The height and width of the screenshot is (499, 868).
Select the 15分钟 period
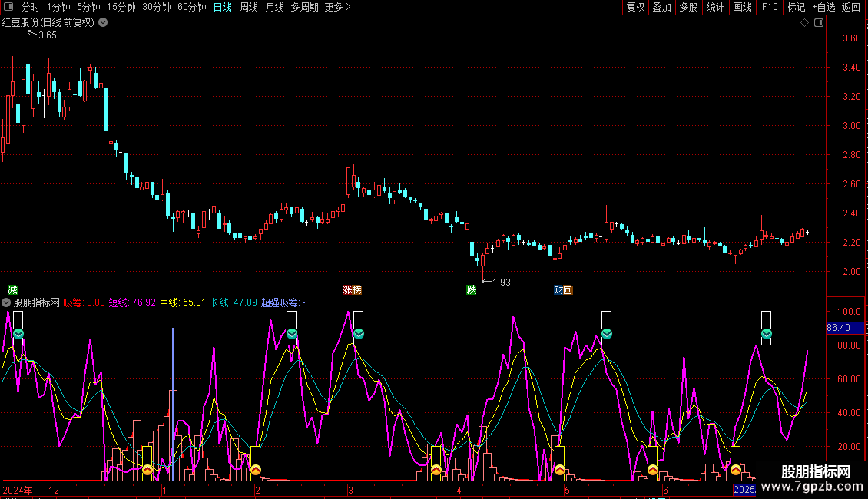point(121,7)
